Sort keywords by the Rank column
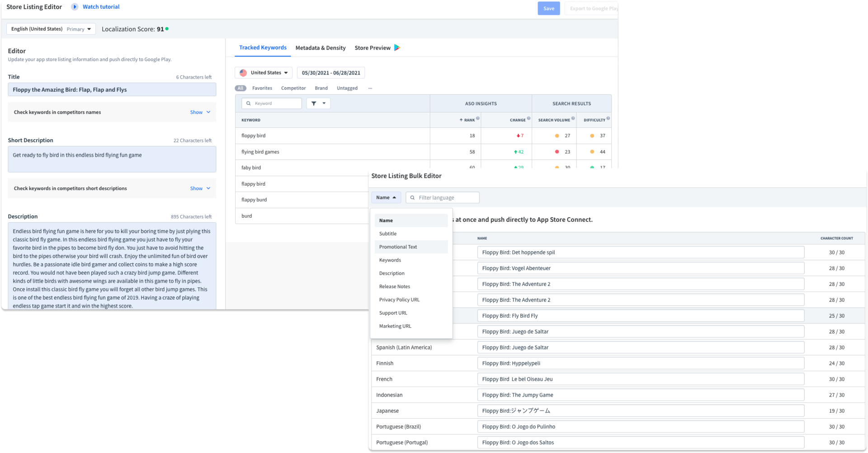The height and width of the screenshot is (453, 868). point(467,120)
